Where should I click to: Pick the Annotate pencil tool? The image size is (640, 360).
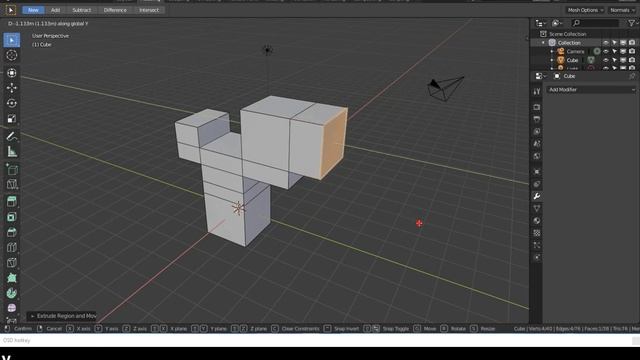click(11, 136)
